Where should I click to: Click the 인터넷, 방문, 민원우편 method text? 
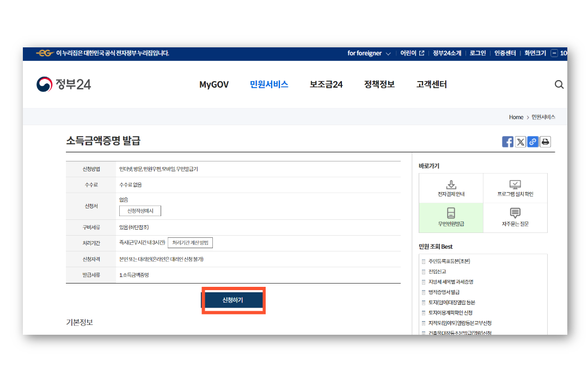pyautogui.click(x=158, y=169)
